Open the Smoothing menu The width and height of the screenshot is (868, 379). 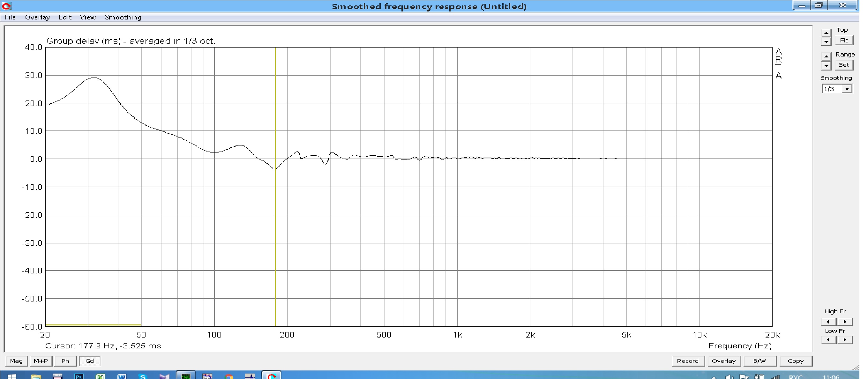pos(123,17)
